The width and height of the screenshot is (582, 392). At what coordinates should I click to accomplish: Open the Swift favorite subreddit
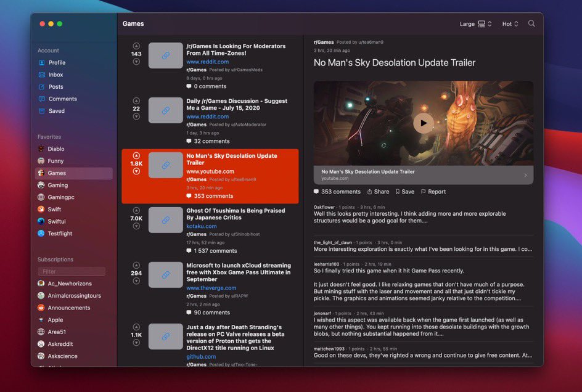[x=74, y=210]
